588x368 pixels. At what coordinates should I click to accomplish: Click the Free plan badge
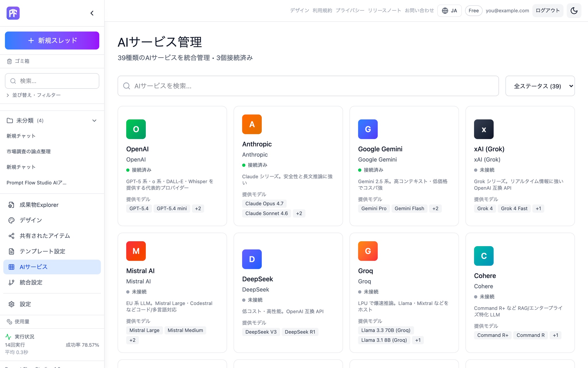473,11
